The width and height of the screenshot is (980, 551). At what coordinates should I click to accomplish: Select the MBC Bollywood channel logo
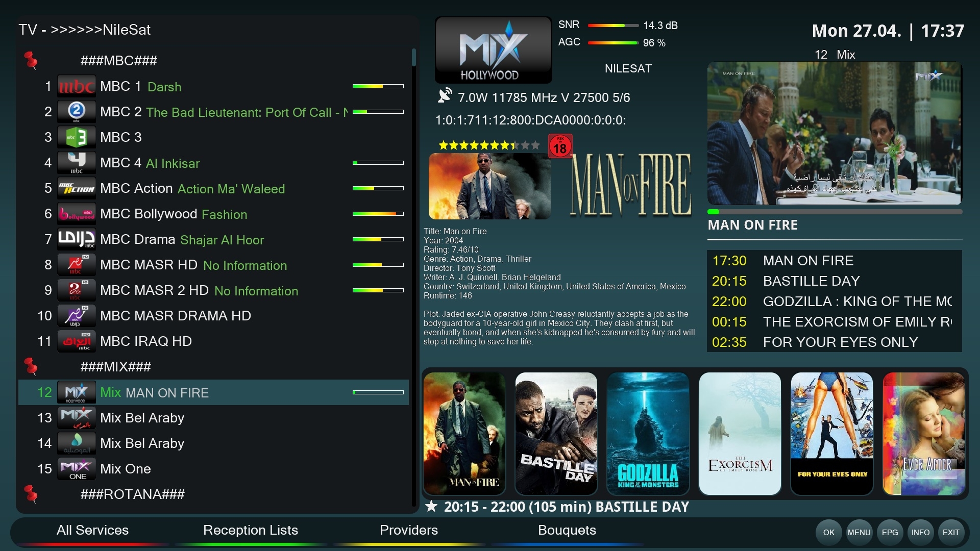[x=76, y=214]
